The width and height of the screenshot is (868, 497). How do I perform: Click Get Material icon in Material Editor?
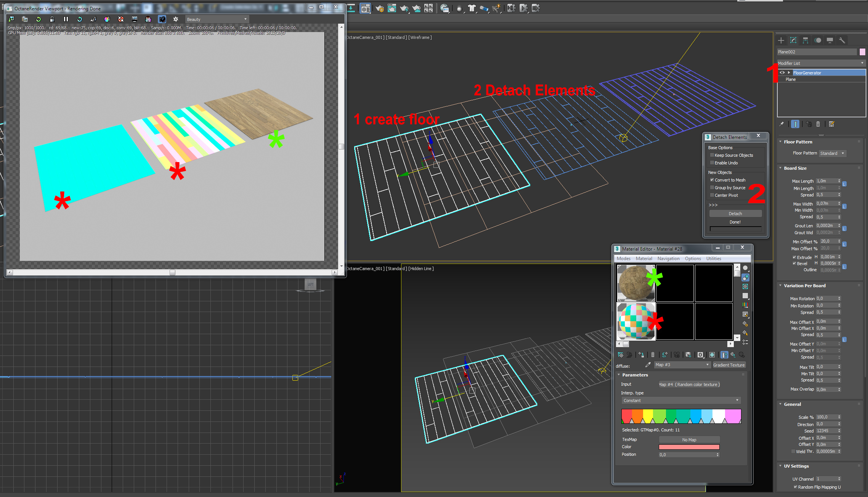click(621, 355)
